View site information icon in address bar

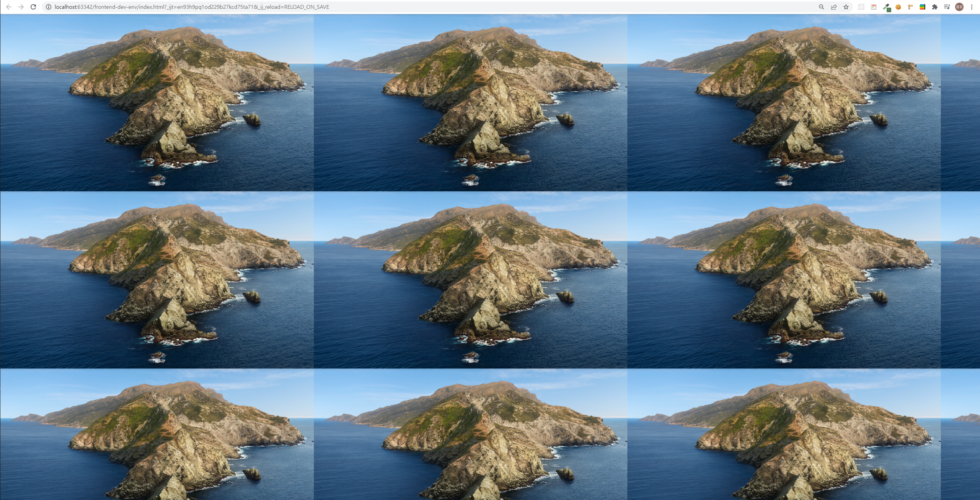pos(49,7)
